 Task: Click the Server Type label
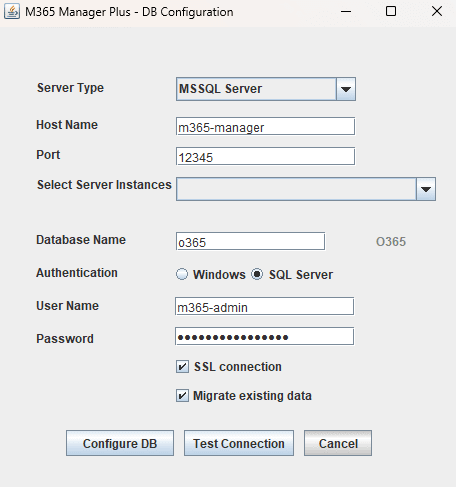point(70,88)
